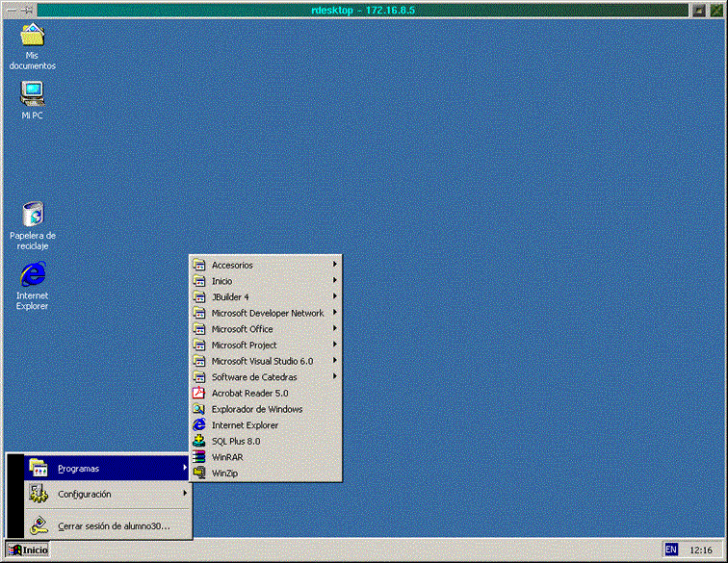Click the WinZip icon
Image resolution: width=728 pixels, height=563 pixels.
tap(199, 473)
